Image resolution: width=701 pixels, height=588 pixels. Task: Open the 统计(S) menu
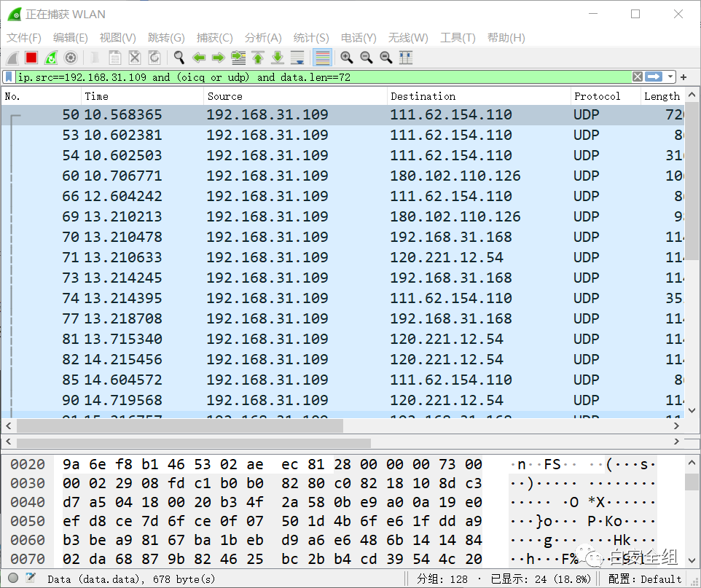click(x=311, y=38)
